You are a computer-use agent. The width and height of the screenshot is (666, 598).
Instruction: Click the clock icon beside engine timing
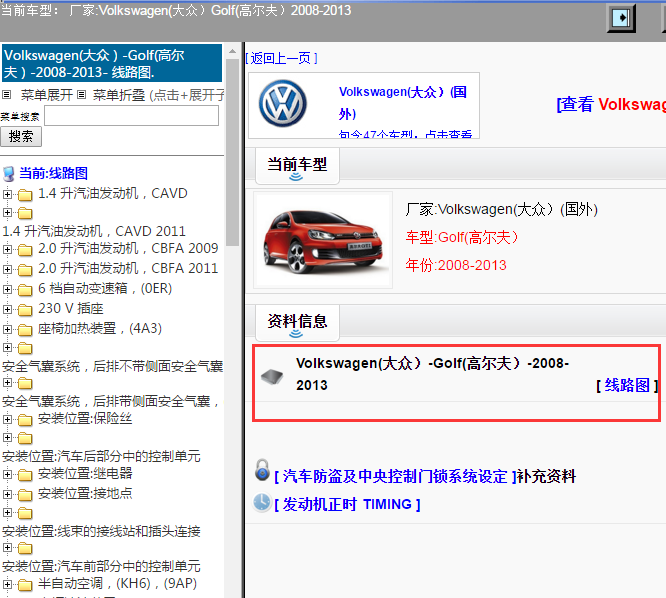[x=262, y=502]
